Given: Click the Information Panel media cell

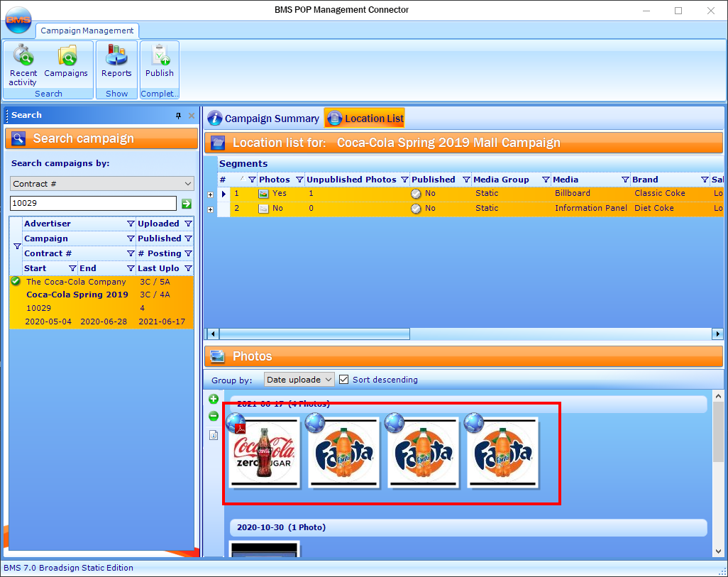Looking at the screenshot, I should coord(590,208).
